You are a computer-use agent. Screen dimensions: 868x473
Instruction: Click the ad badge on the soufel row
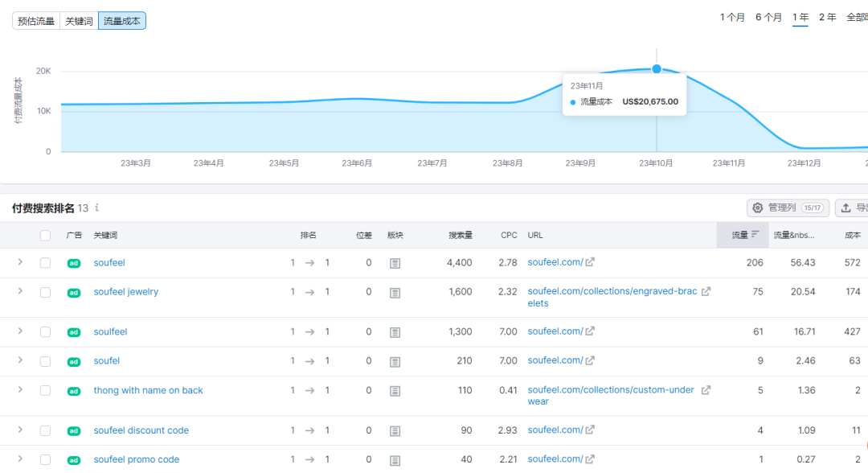(x=73, y=361)
